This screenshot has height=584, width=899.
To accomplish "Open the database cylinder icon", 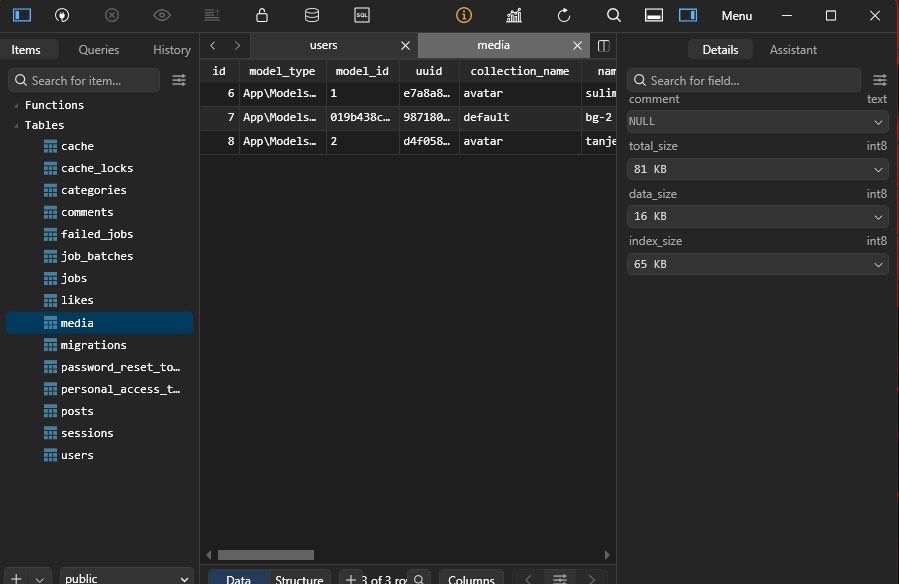I will [x=311, y=15].
